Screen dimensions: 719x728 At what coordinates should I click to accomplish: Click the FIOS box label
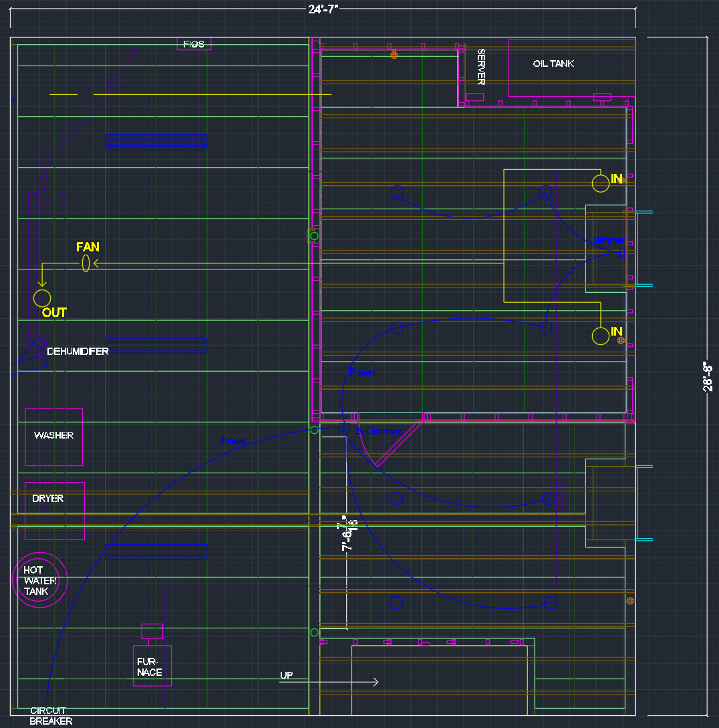coord(194,45)
